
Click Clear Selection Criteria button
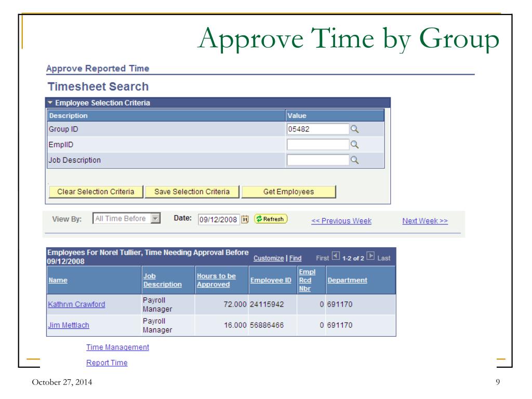(x=96, y=192)
